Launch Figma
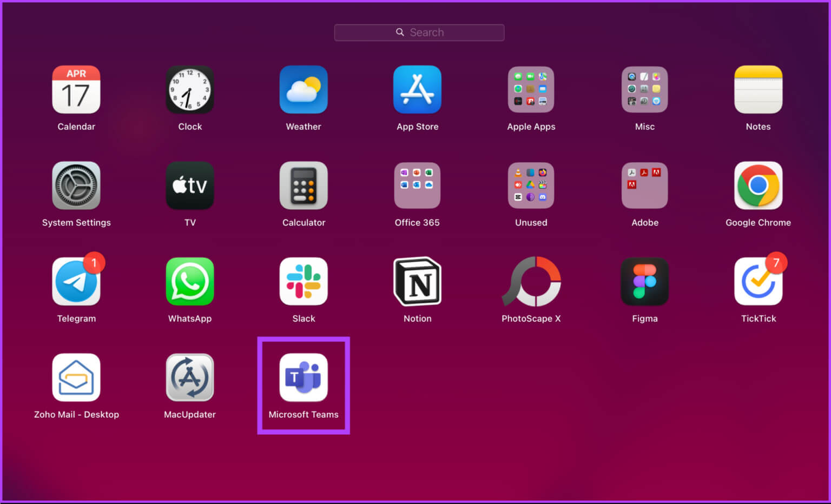 click(644, 282)
